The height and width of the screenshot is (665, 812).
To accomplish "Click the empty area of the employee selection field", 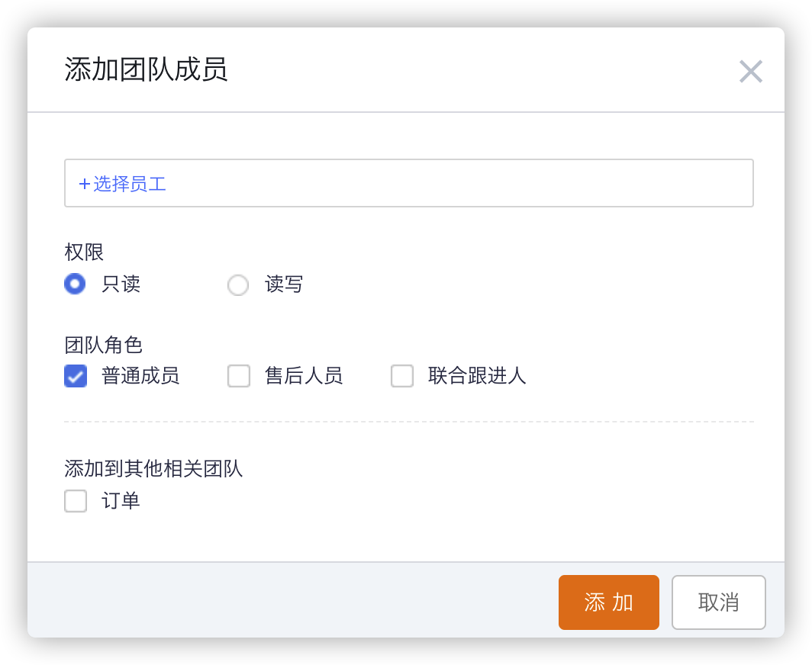I will click(458, 184).
